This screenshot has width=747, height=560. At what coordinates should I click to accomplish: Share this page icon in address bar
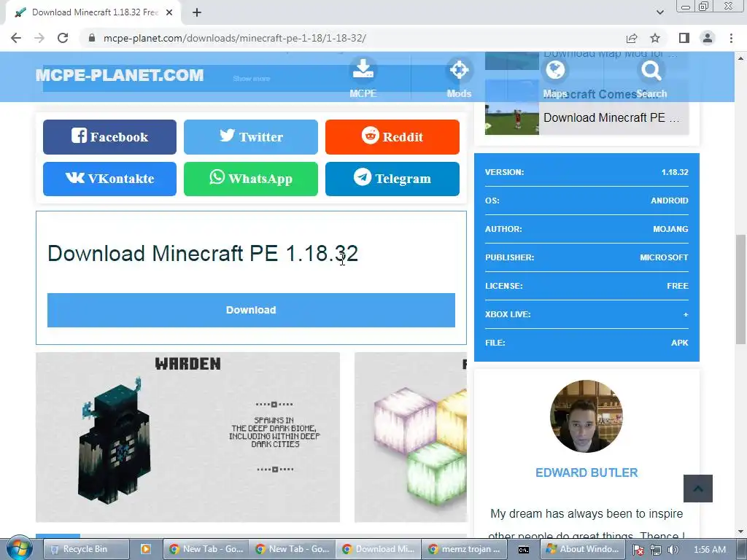[x=632, y=38]
